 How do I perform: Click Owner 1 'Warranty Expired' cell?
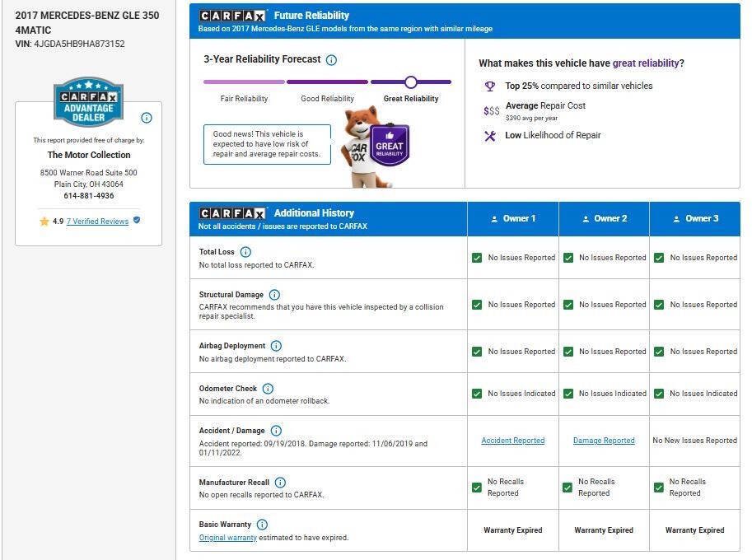coord(512,530)
